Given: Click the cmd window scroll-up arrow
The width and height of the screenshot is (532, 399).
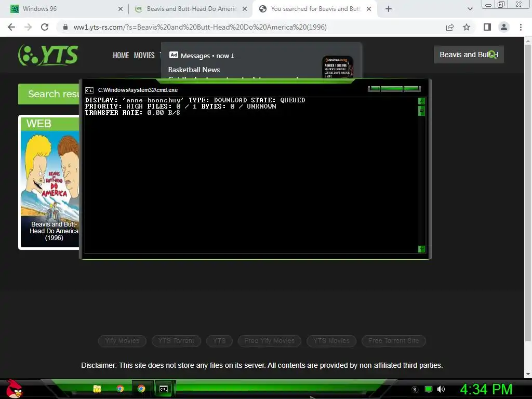Looking at the screenshot, I should pos(421,101).
